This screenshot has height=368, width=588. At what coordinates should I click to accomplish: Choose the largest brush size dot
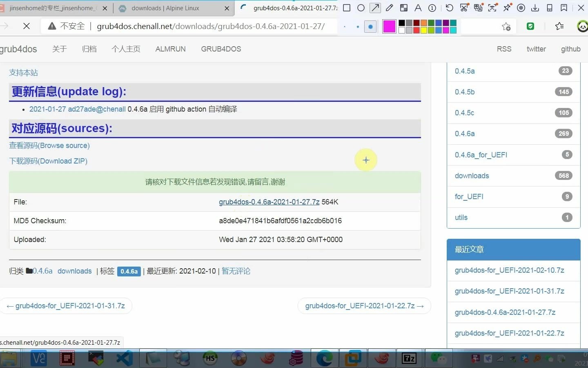click(x=370, y=27)
